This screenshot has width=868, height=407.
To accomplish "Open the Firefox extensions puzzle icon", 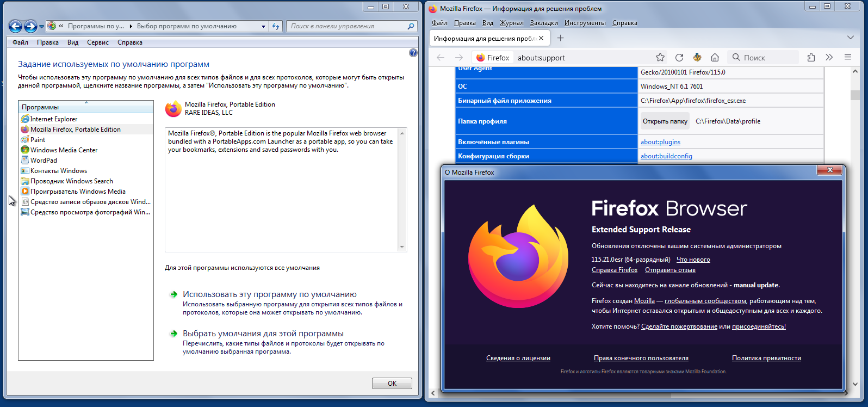I will (811, 58).
